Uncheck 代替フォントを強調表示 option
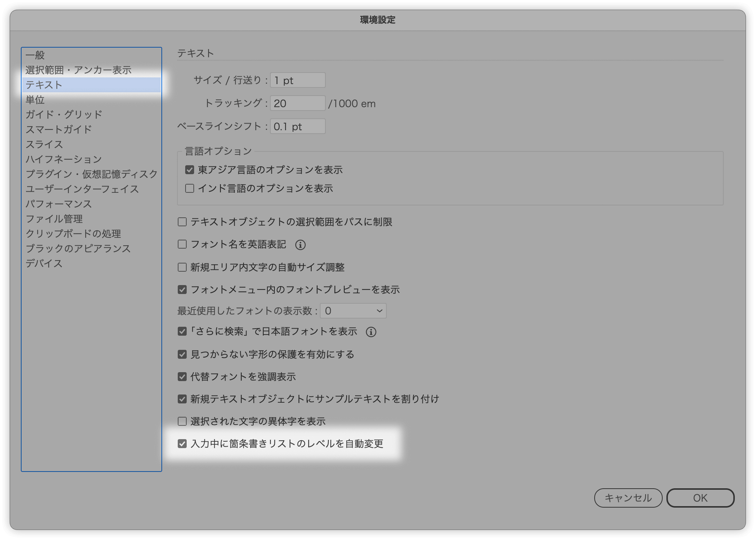The height and width of the screenshot is (540, 756). [182, 377]
